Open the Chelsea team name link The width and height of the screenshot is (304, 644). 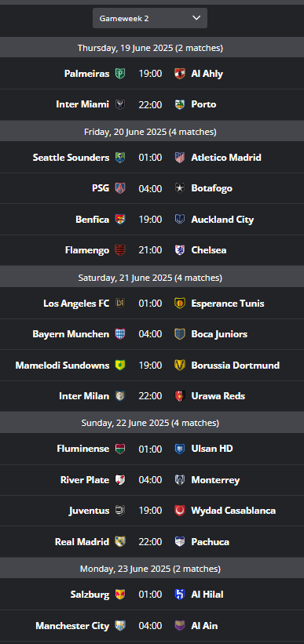click(209, 250)
